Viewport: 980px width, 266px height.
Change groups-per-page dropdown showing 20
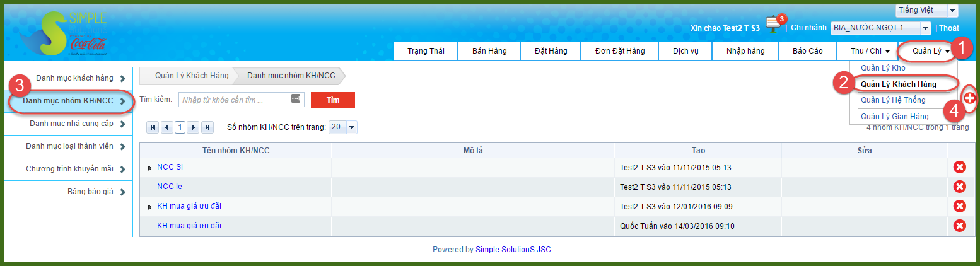pos(343,127)
